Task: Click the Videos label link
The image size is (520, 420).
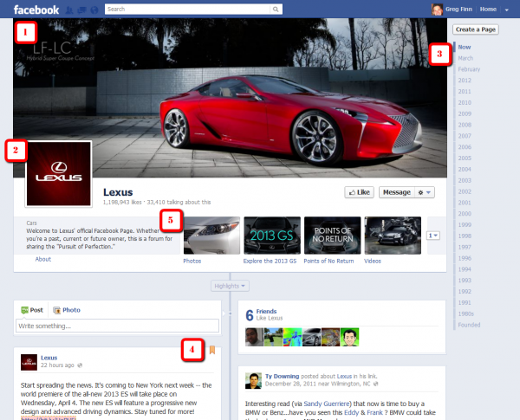Action: coord(373,261)
